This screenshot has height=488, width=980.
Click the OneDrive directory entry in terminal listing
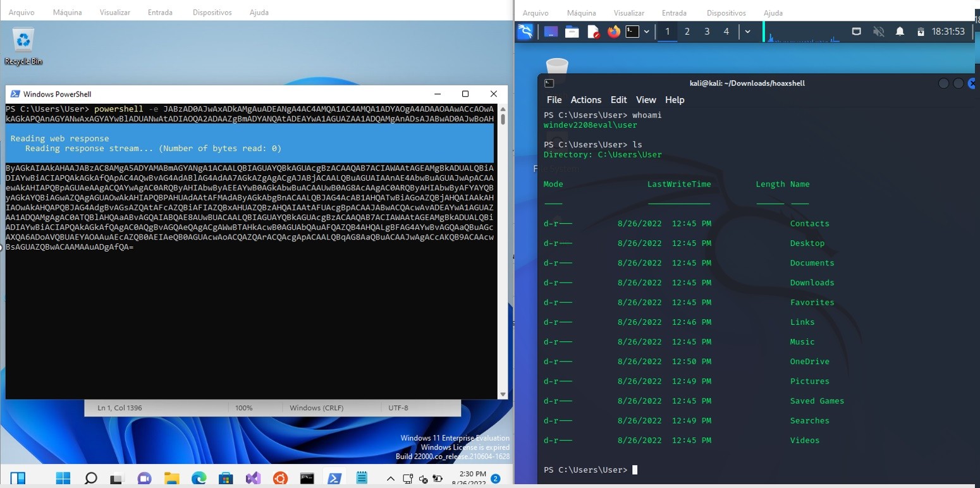[809, 362]
